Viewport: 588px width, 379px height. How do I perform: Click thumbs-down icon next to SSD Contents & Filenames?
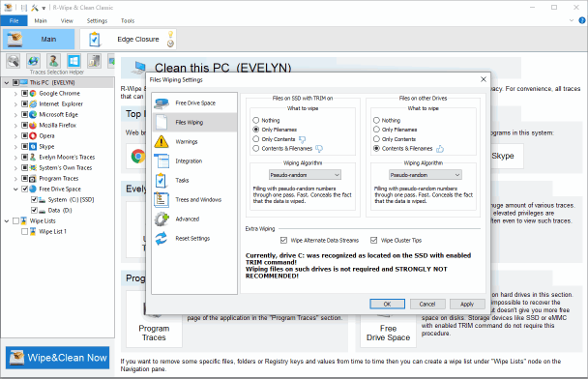click(319, 149)
